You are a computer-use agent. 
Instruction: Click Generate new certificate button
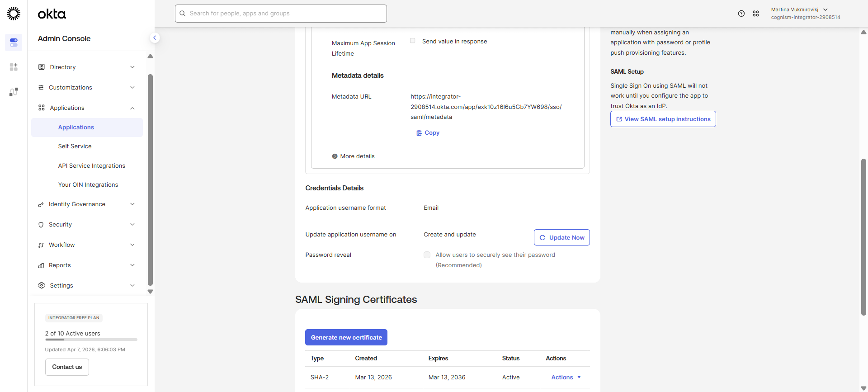[346, 337]
